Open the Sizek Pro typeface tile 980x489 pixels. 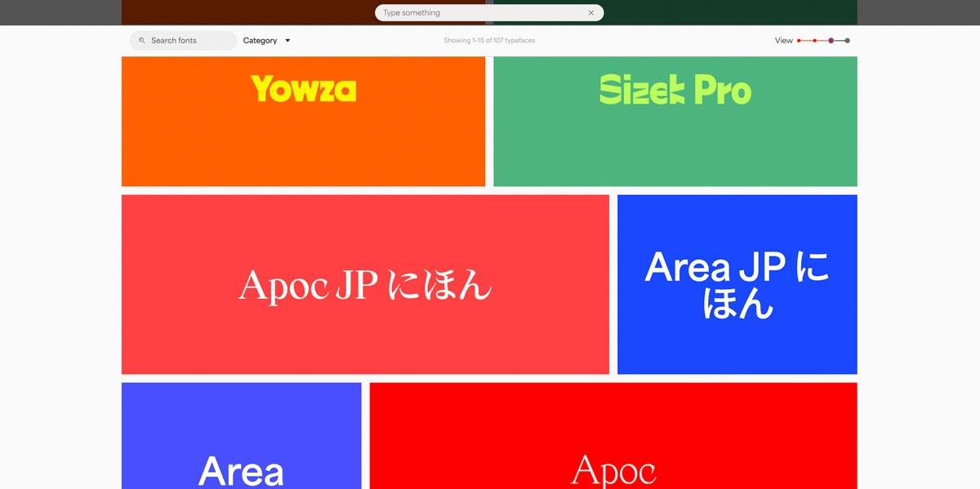click(675, 121)
